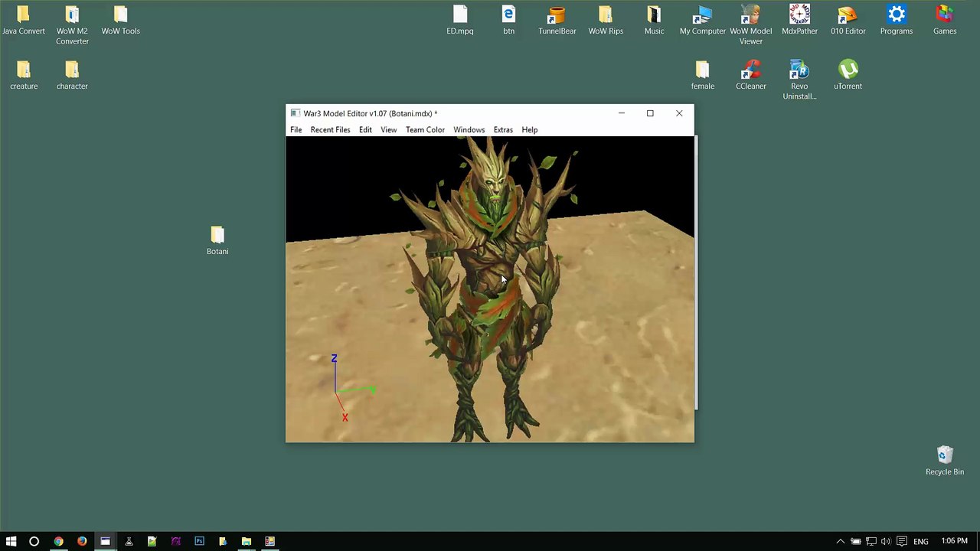Select the female folder on the desktop
This screenshot has width=980, height=551.
click(702, 76)
